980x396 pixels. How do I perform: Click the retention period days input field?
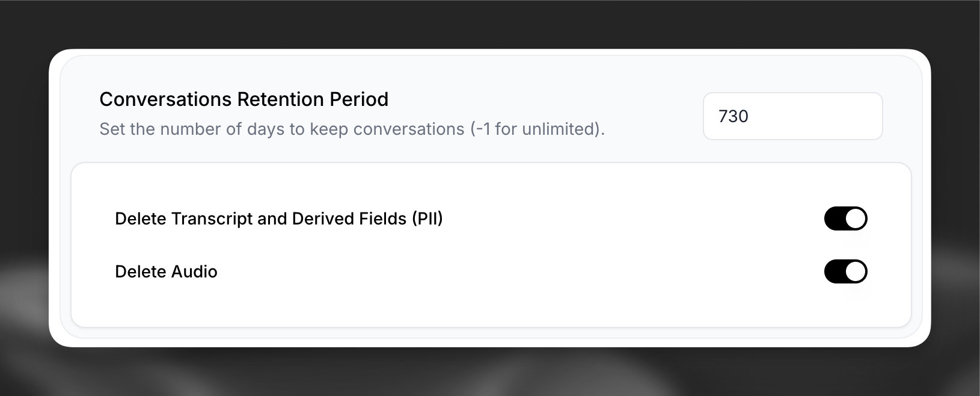tap(792, 116)
